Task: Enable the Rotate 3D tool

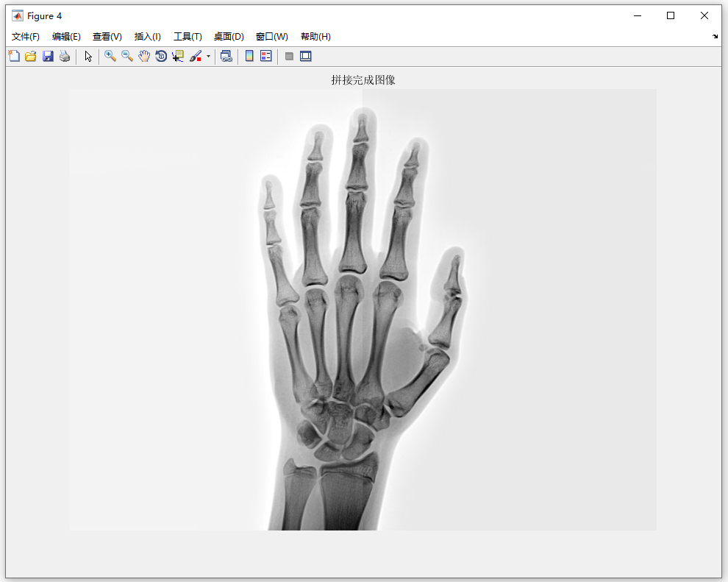Action: (161, 56)
